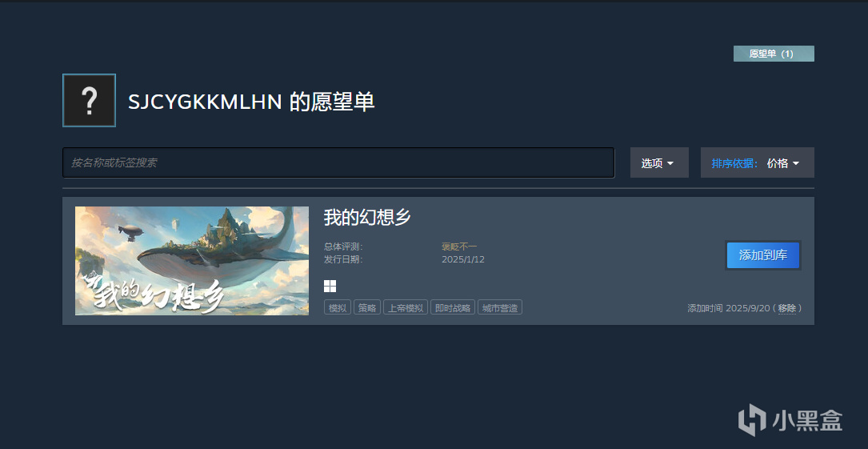Open the 我的幻想乡 game title link
The width and height of the screenshot is (868, 449).
pyautogui.click(x=367, y=218)
